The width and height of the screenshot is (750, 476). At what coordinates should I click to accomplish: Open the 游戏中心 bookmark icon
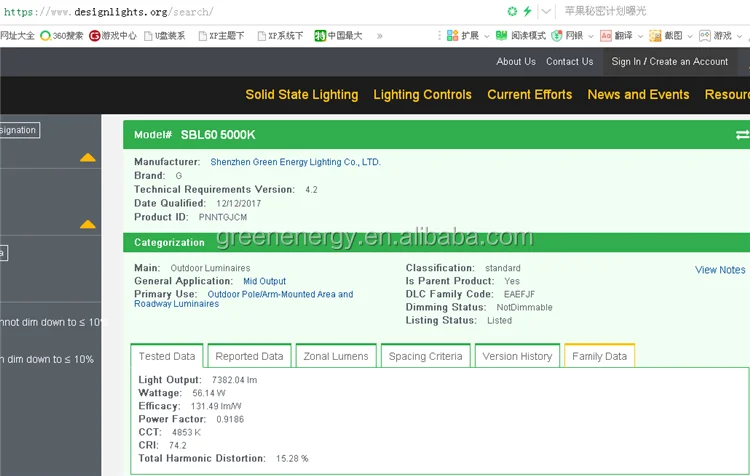pos(95,36)
